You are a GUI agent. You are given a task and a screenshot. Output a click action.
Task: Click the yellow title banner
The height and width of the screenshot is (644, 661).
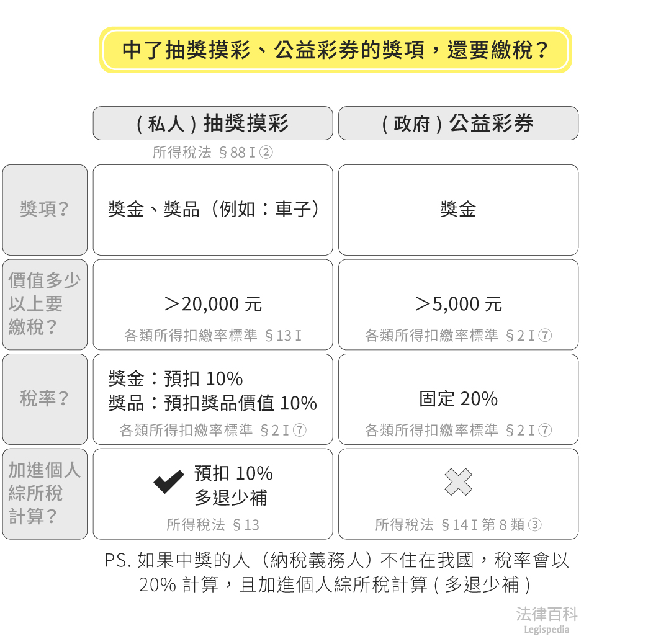click(x=335, y=50)
